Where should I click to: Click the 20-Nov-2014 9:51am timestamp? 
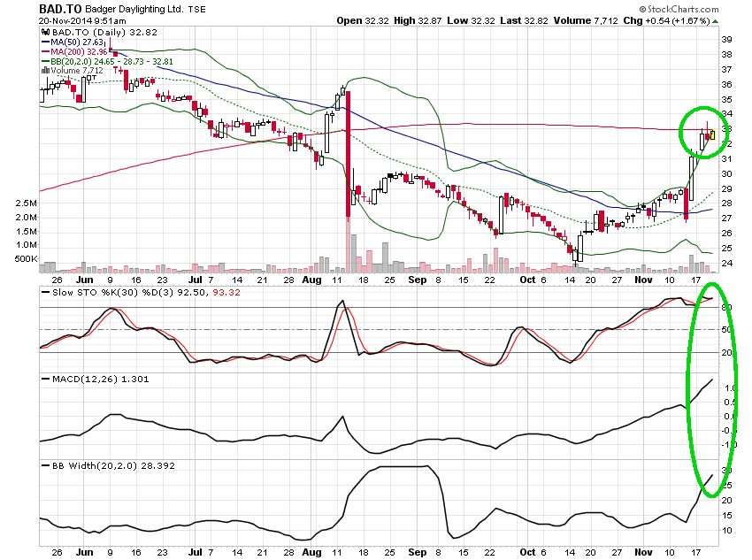click(82, 21)
